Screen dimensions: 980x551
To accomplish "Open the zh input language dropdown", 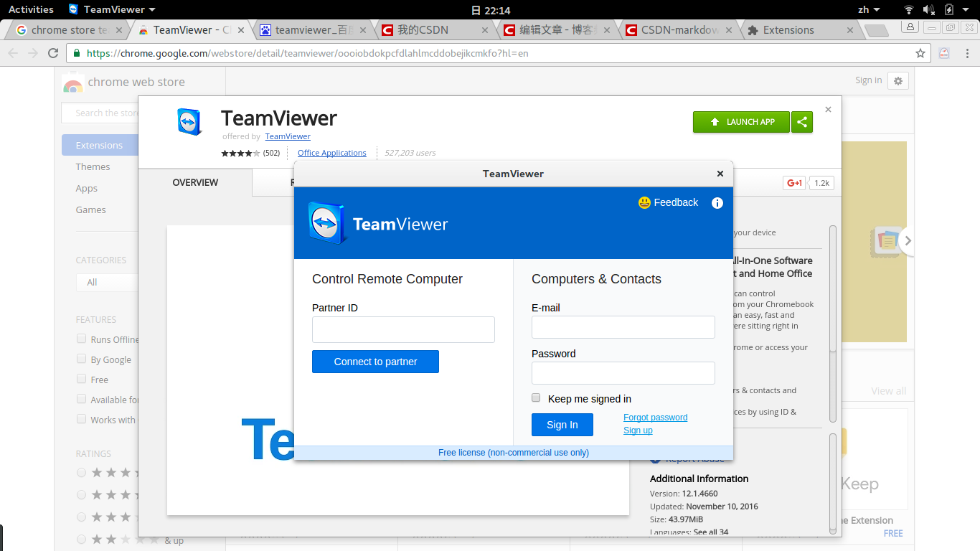I will tap(869, 9).
